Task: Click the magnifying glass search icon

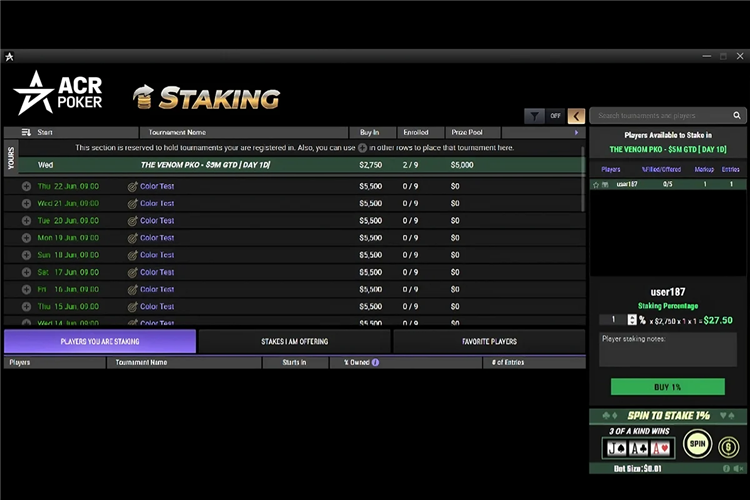Action: click(737, 115)
